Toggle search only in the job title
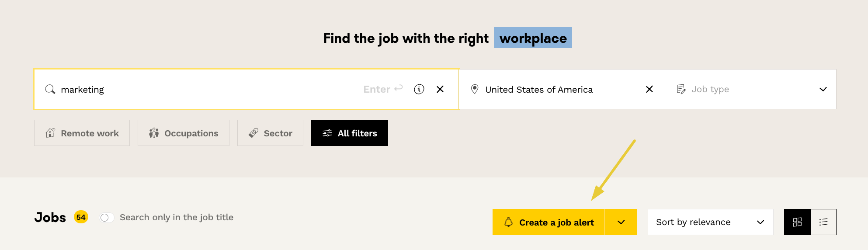 coord(107,218)
